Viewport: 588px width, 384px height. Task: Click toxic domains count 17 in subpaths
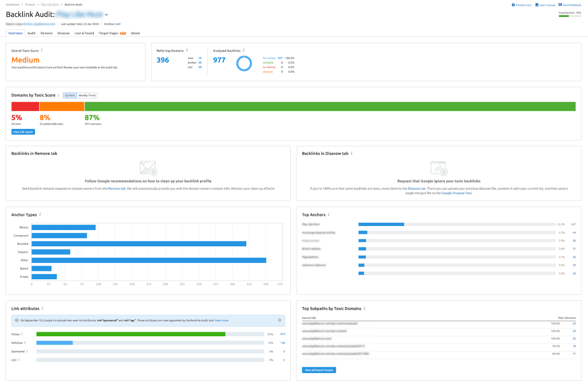click(x=574, y=354)
